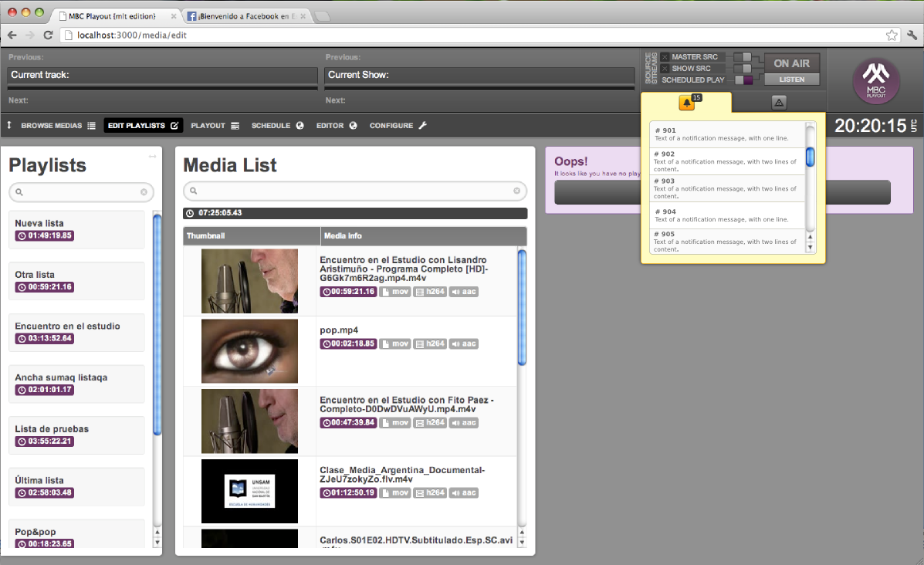The image size is (924, 565).
Task: Toggle the SHOW SRC switch
Action: tap(743, 69)
